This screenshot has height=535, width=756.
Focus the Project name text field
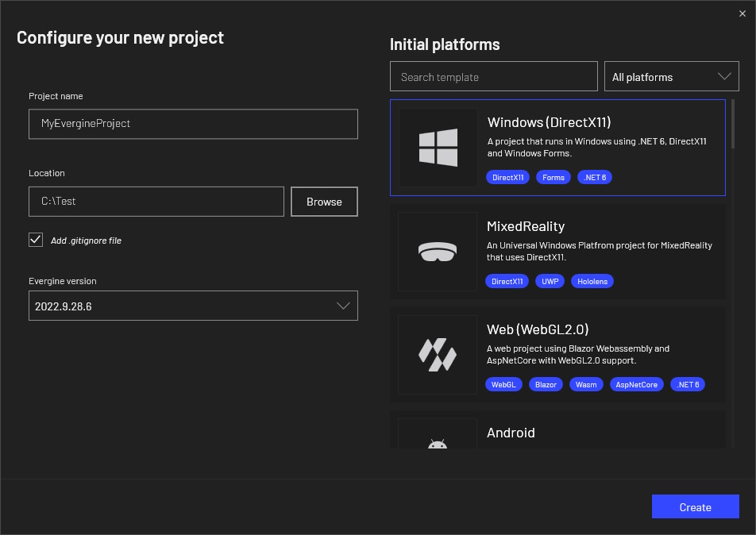pyautogui.click(x=193, y=124)
